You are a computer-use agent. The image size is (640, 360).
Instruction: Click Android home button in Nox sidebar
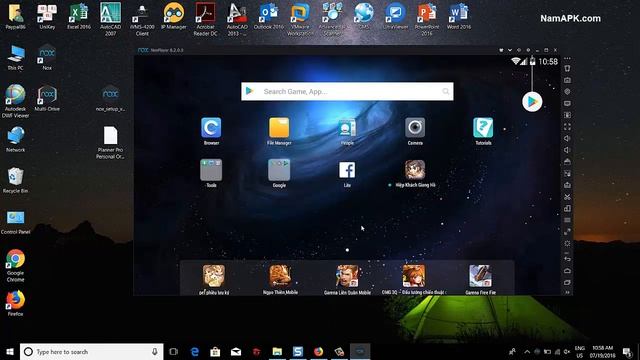tap(567, 271)
